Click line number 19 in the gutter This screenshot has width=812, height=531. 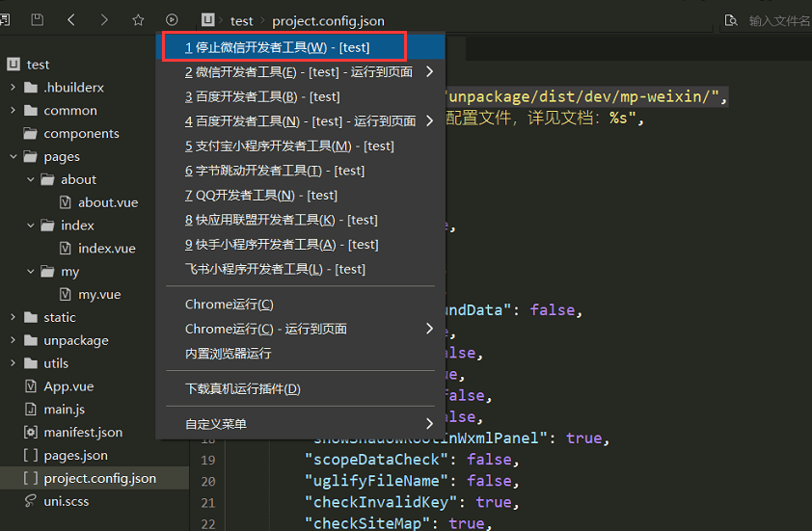[208, 460]
